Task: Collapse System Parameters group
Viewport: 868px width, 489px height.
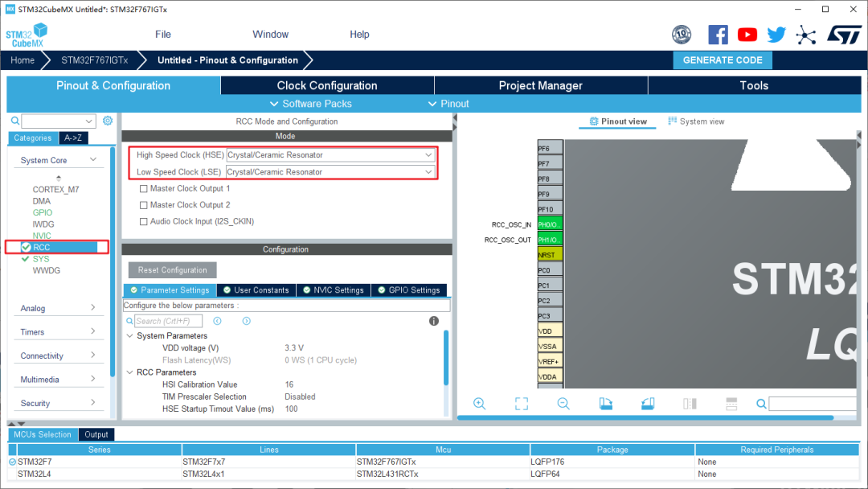Action: tap(130, 335)
